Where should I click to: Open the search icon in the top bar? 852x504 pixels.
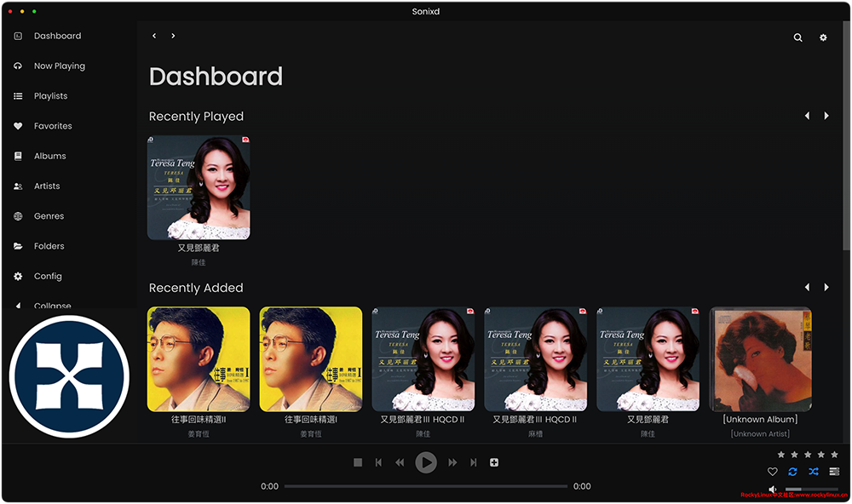pos(797,37)
